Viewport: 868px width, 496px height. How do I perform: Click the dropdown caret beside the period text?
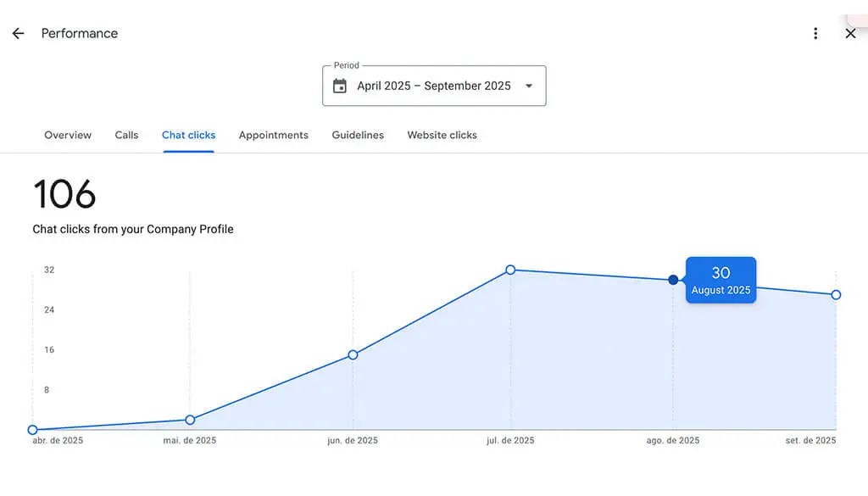(x=529, y=86)
